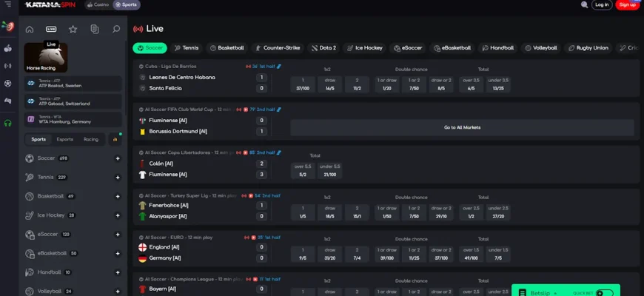Open statistics bar chart icon

[115, 139]
